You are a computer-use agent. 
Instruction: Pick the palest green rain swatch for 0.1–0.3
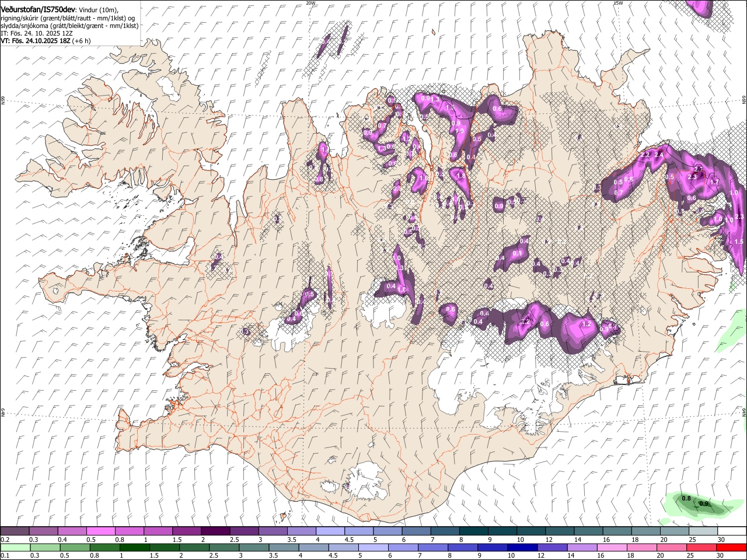pos(15,547)
